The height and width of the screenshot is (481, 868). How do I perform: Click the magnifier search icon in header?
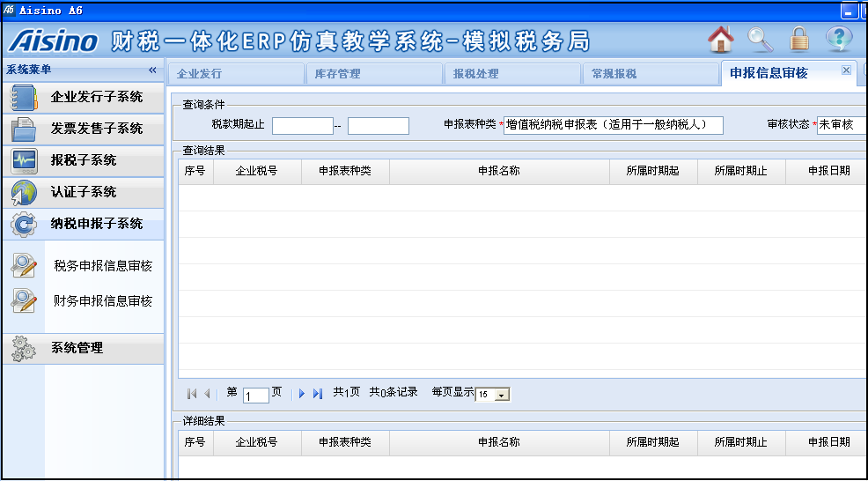pyautogui.click(x=760, y=40)
